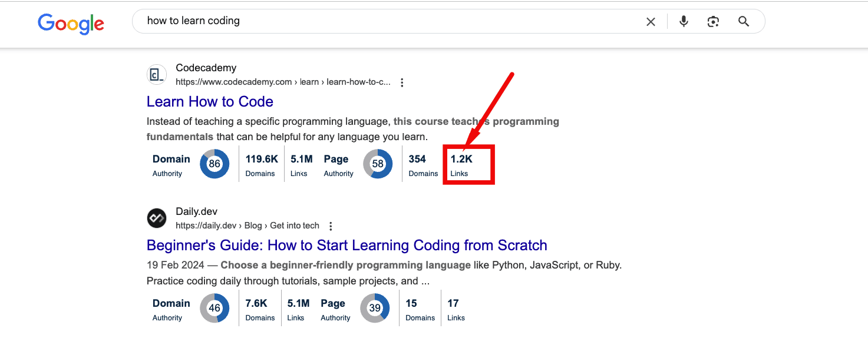
Task: Click the 7.6K Domains metric for Daily.dev
Action: 259,309
